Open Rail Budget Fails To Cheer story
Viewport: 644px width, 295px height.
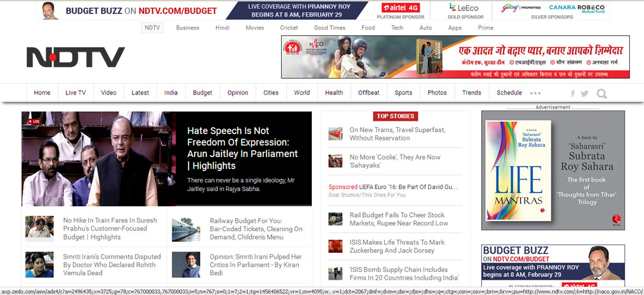coord(399,219)
